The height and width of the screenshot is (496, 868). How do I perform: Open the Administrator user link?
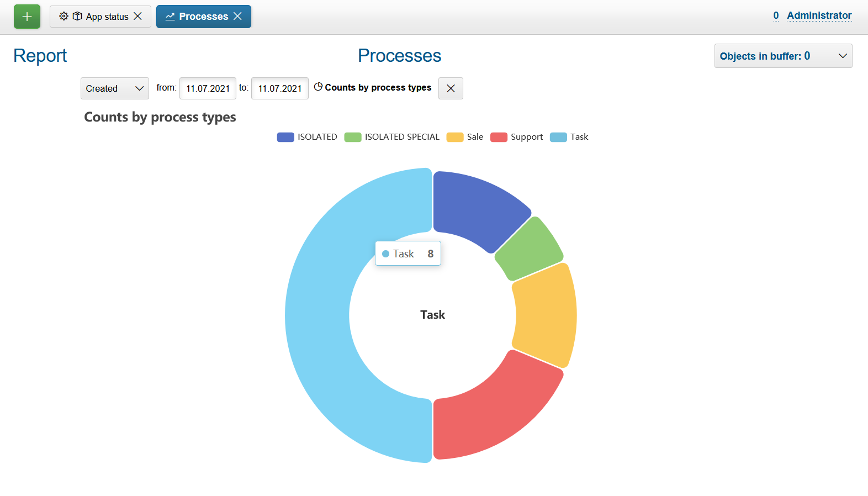pyautogui.click(x=819, y=15)
